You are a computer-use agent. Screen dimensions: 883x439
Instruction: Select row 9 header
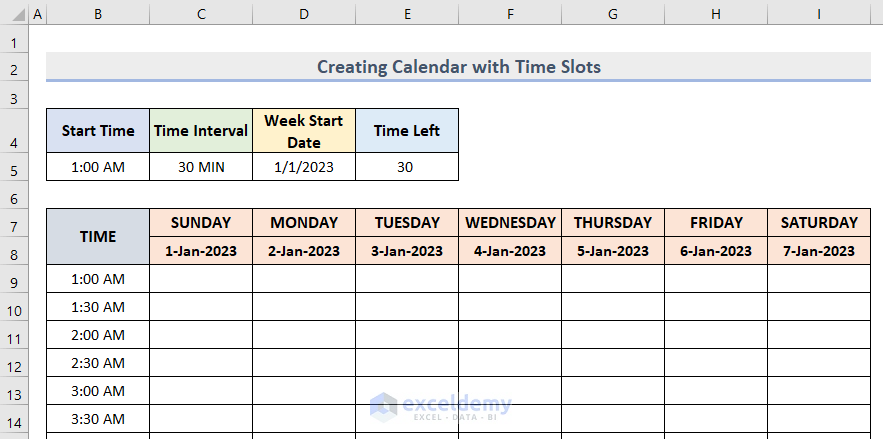tap(14, 283)
